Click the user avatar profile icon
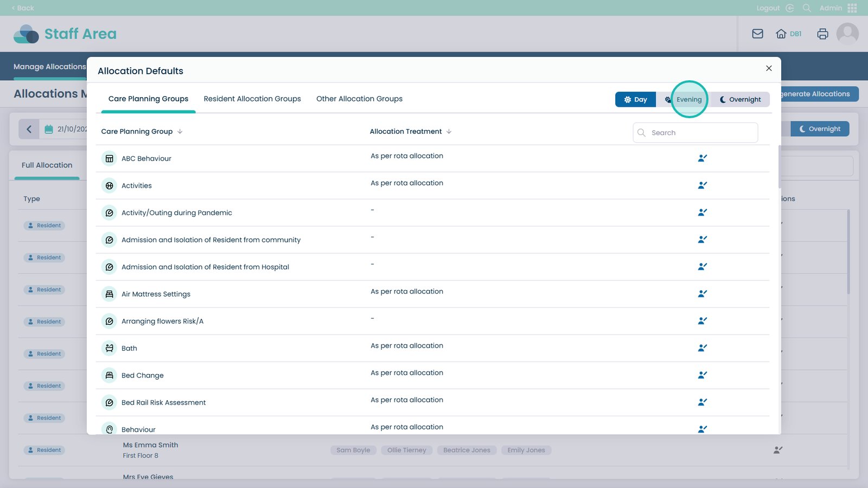The height and width of the screenshot is (488, 868). 847,34
